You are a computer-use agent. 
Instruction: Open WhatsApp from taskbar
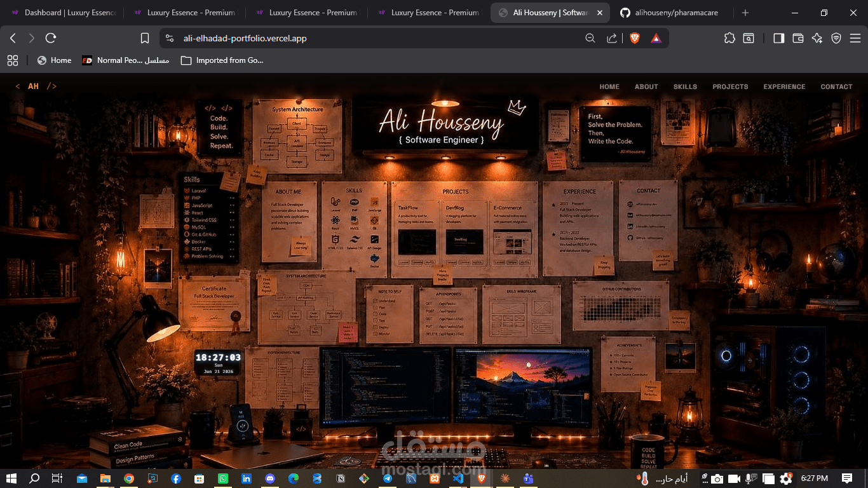point(223,478)
